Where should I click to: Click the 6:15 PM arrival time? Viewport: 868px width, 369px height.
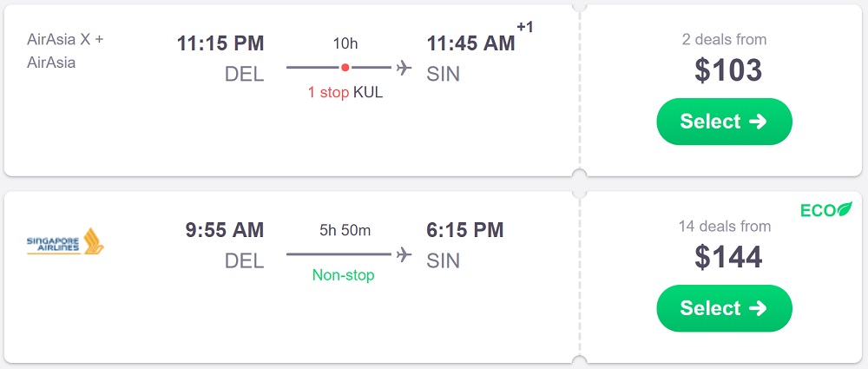point(465,230)
